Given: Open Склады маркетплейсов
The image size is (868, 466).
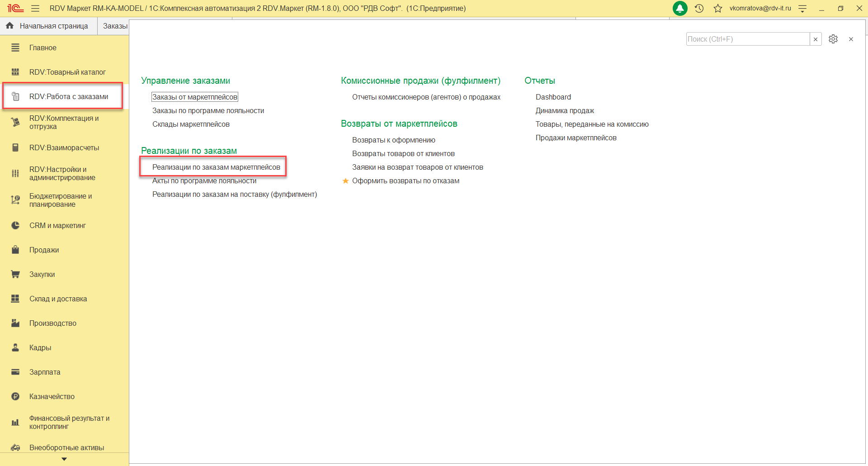Looking at the screenshot, I should [191, 124].
